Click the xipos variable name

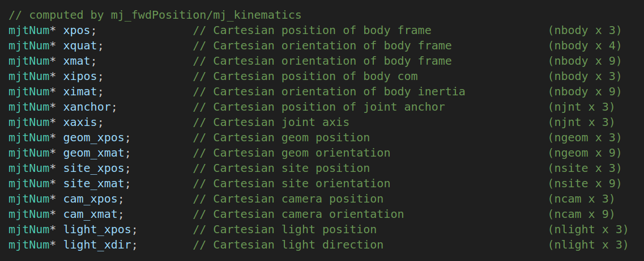click(80, 76)
